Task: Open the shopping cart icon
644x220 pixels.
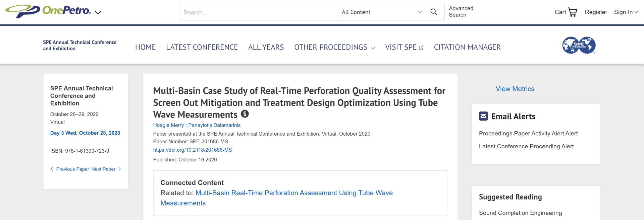Action: pos(573,12)
